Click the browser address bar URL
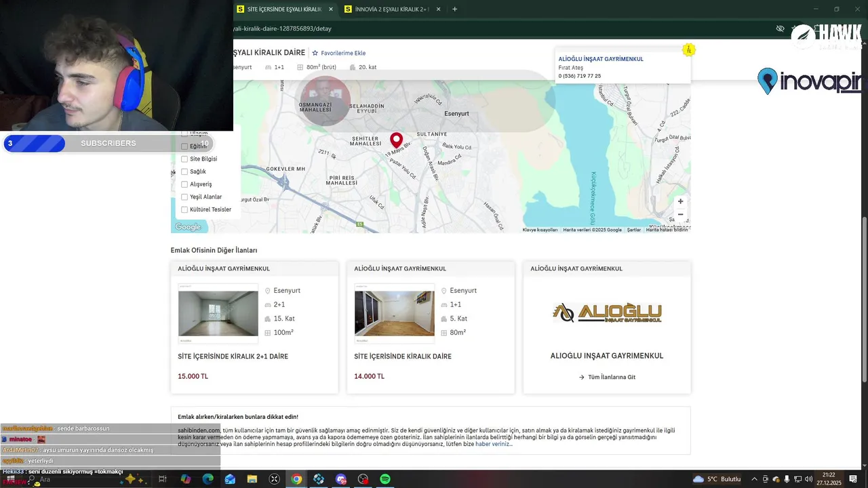 point(282,28)
